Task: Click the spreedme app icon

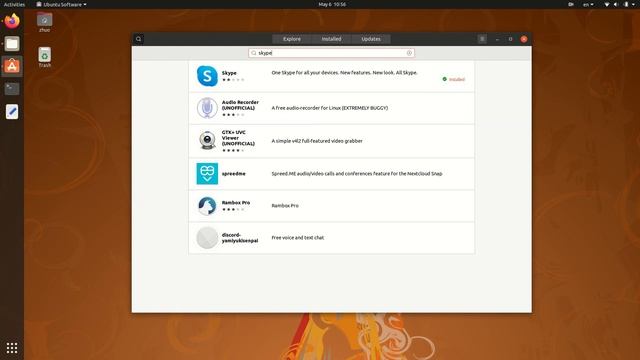Action: (x=207, y=173)
